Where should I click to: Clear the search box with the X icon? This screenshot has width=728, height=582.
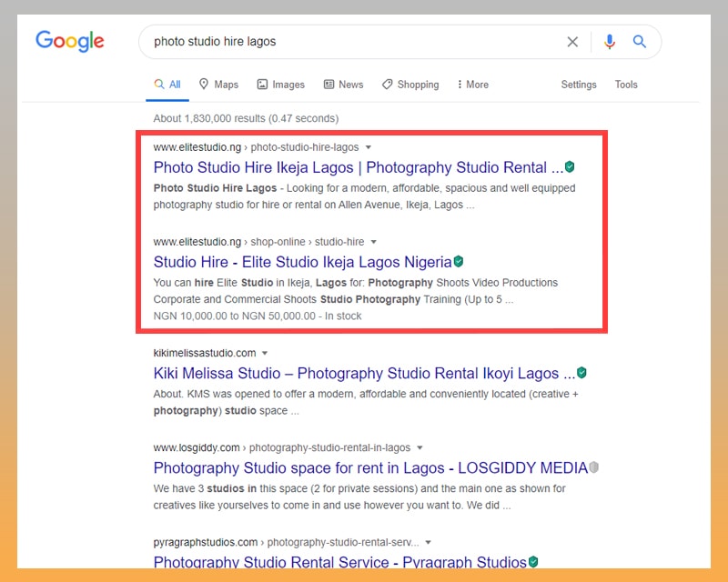point(572,42)
